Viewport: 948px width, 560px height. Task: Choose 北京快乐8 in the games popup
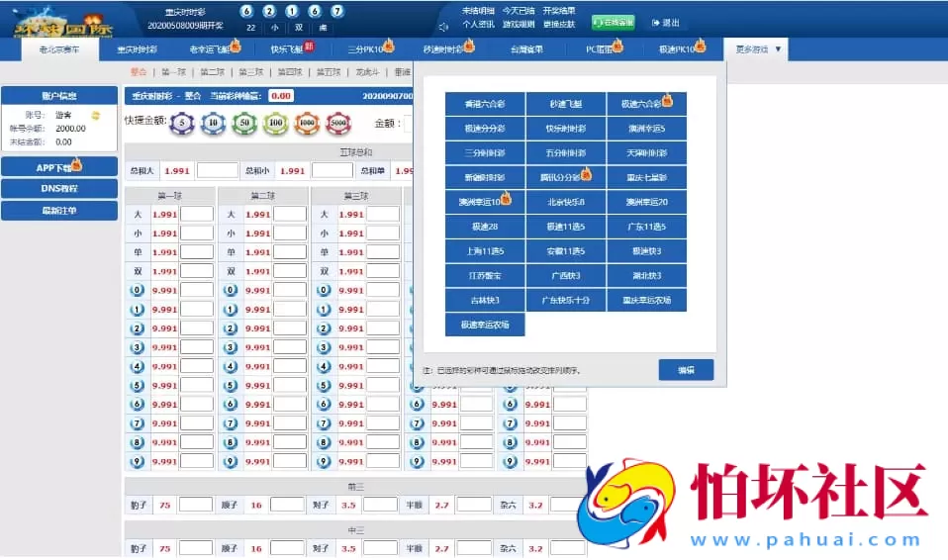pos(566,202)
